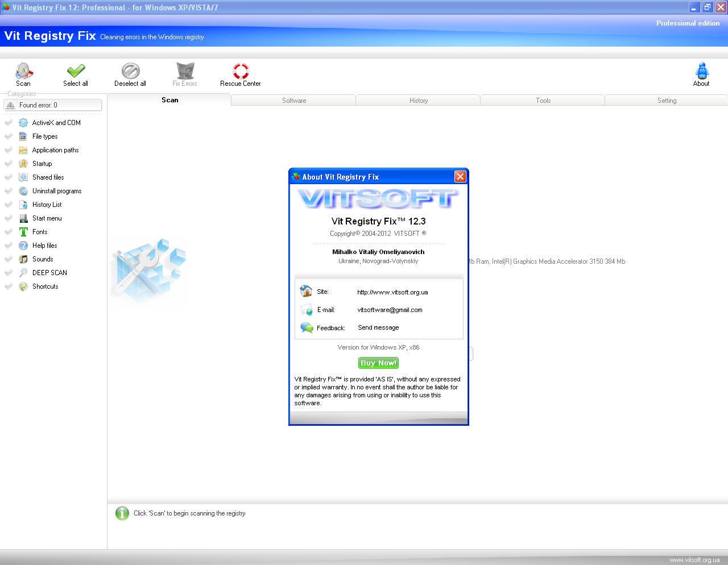
Task: Click the File types category icon
Action: 23,136
